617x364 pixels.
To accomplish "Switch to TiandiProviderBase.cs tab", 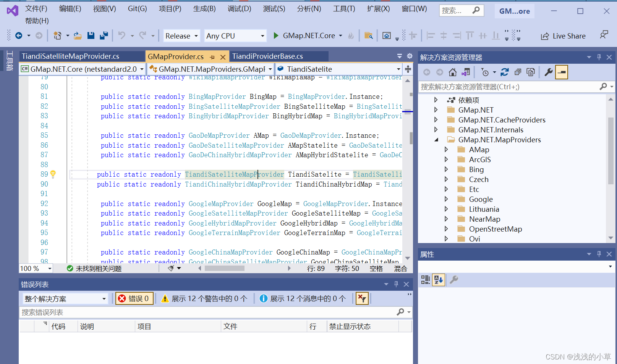I will coord(279,56).
